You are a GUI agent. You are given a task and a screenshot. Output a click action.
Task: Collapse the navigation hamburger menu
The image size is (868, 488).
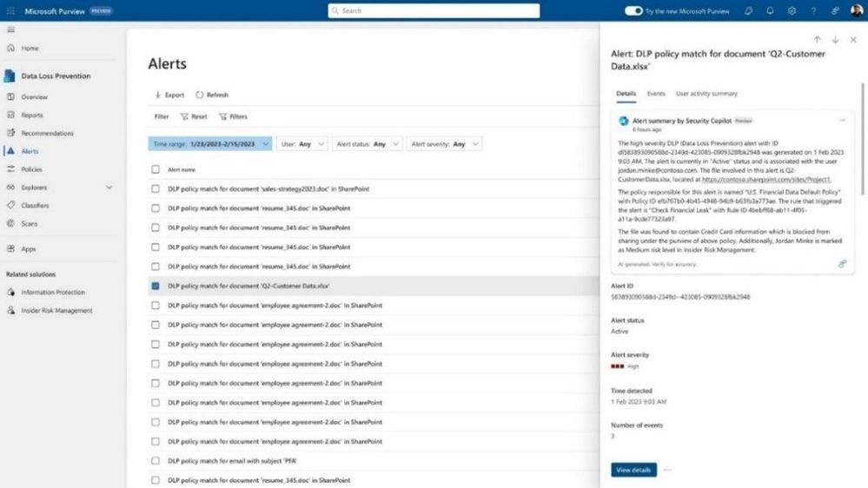[x=10, y=30]
